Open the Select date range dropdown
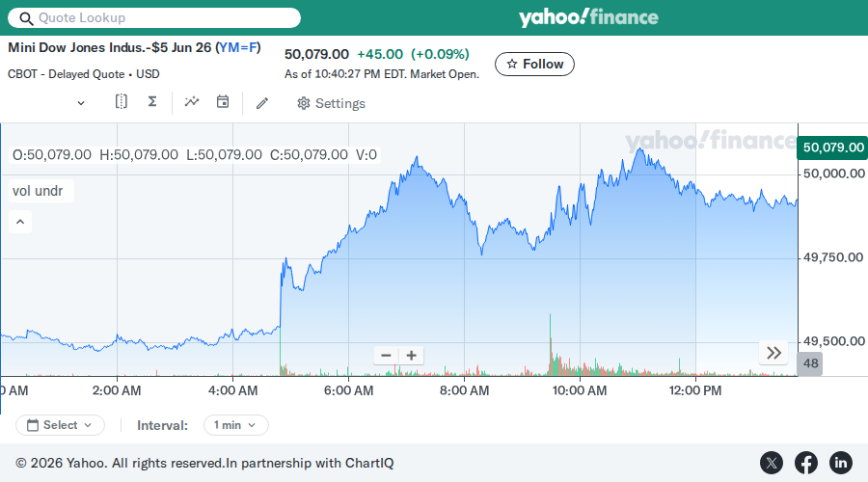Screen dimensions: 868x482 click(x=61, y=425)
